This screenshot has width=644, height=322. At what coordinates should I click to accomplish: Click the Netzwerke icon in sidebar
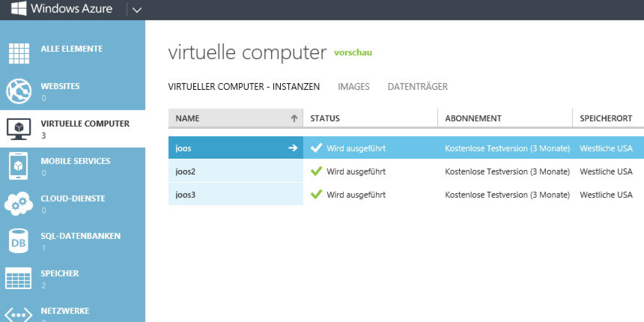(x=19, y=315)
